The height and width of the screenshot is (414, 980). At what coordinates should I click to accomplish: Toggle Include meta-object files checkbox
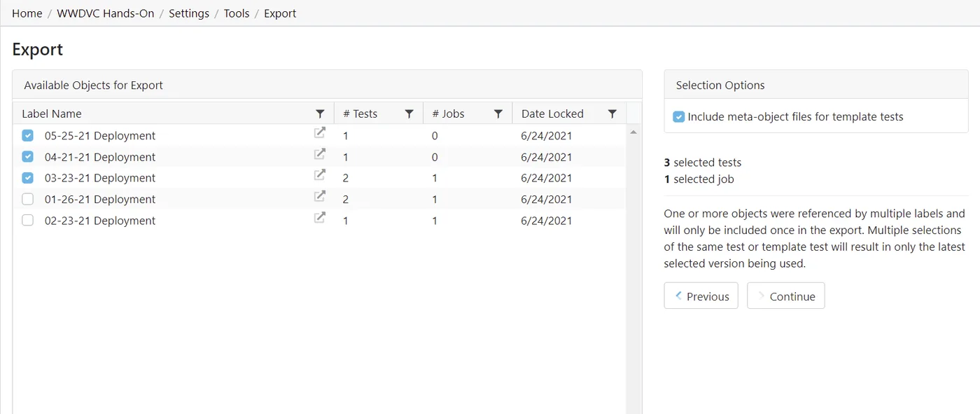pos(678,116)
